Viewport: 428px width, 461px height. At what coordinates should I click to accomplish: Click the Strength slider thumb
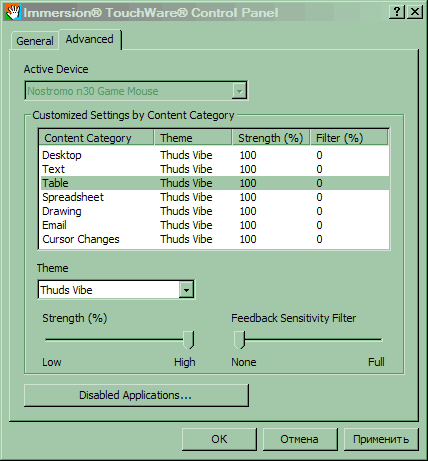pyautogui.click(x=189, y=340)
